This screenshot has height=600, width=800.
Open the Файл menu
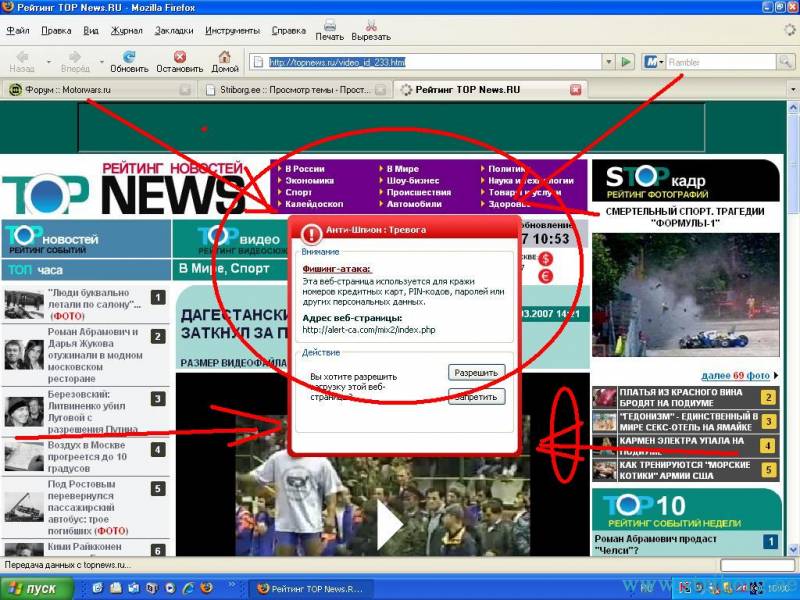tap(18, 31)
